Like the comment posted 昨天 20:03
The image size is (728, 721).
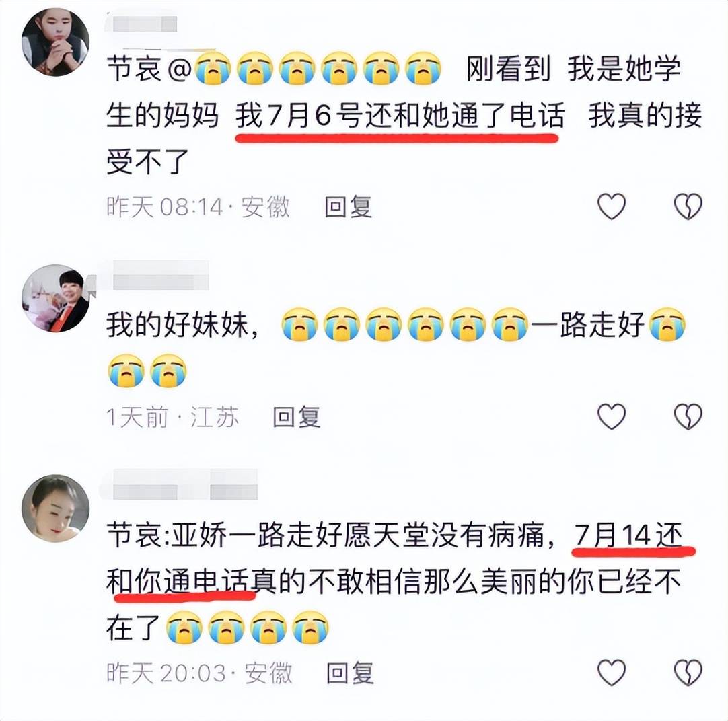[x=612, y=673]
